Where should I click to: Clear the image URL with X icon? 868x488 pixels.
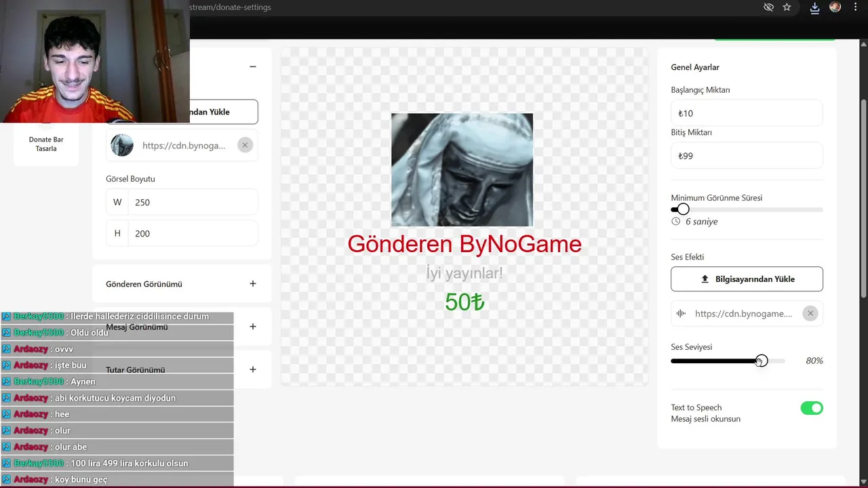(245, 145)
